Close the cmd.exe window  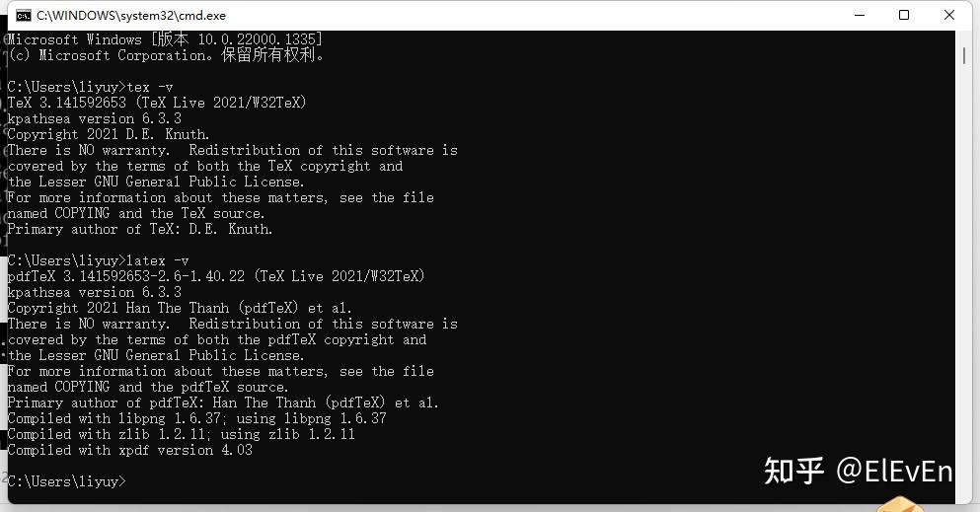(948, 15)
